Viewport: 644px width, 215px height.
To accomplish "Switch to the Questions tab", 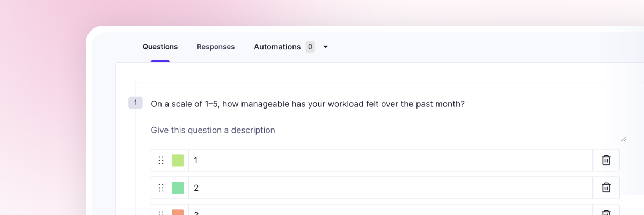I will [x=160, y=47].
